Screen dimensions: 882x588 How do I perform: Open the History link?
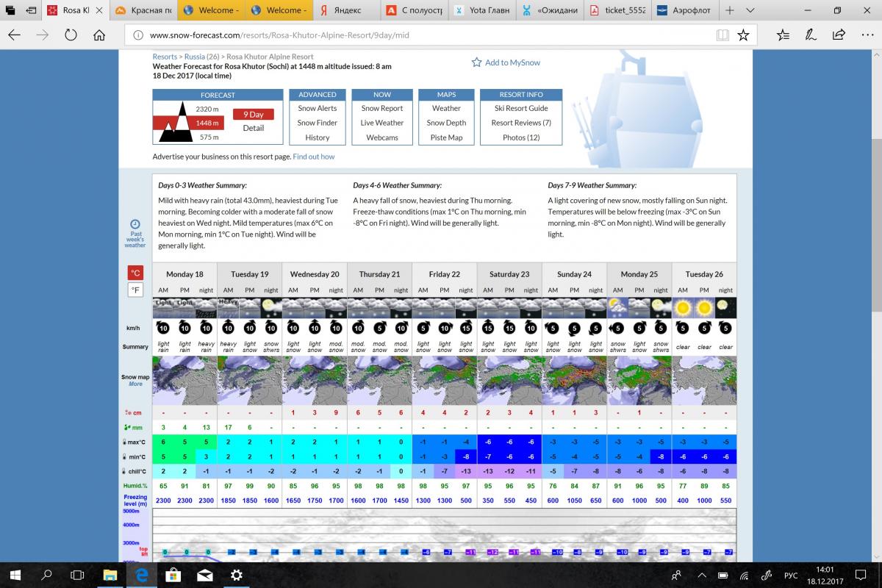[x=318, y=137]
